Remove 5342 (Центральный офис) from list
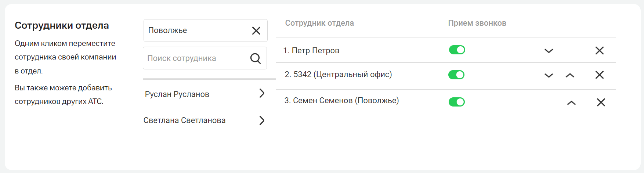 click(599, 75)
